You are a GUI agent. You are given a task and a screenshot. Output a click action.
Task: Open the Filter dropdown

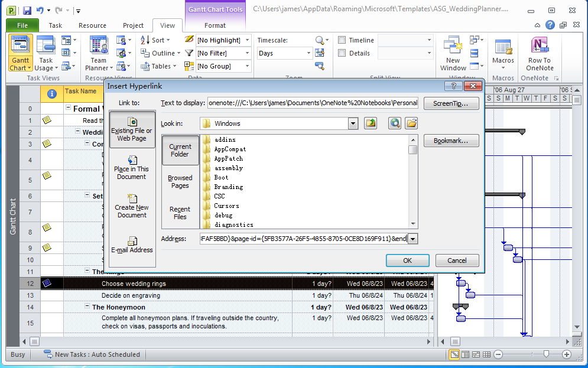(248, 53)
